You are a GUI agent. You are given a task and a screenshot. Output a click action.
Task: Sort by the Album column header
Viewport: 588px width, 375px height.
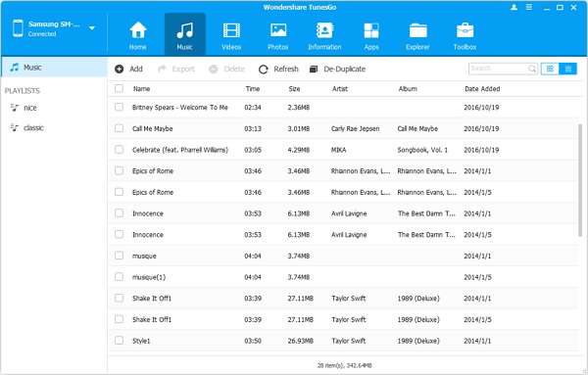pyautogui.click(x=408, y=89)
